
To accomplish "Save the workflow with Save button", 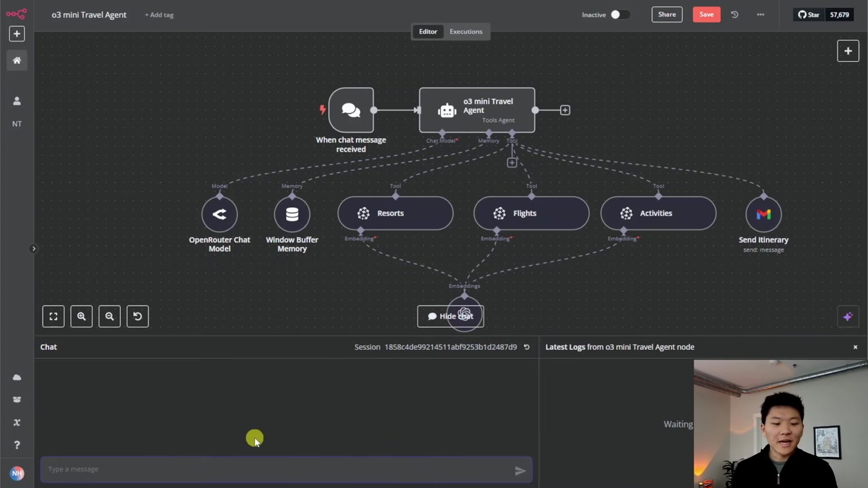I will [707, 14].
